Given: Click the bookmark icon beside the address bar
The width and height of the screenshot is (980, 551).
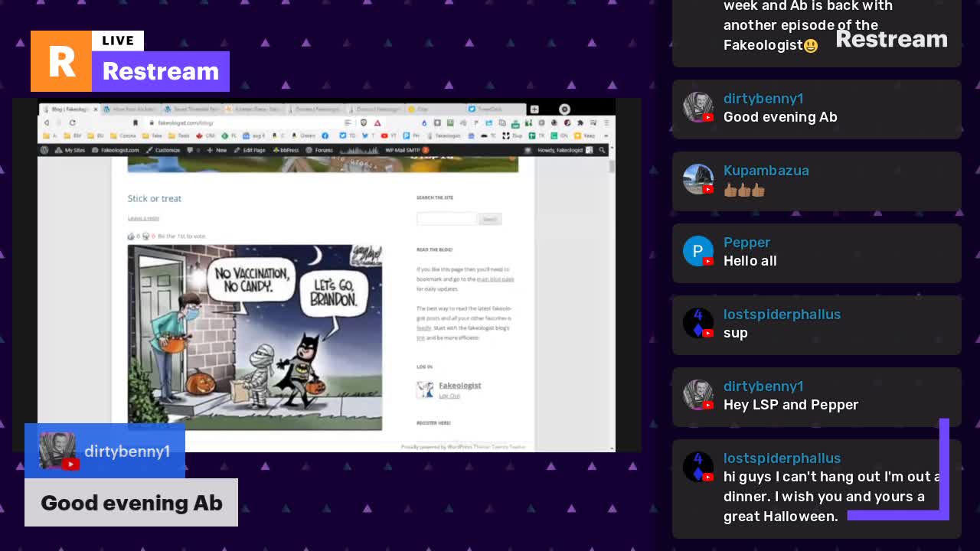Looking at the screenshot, I should (x=136, y=122).
